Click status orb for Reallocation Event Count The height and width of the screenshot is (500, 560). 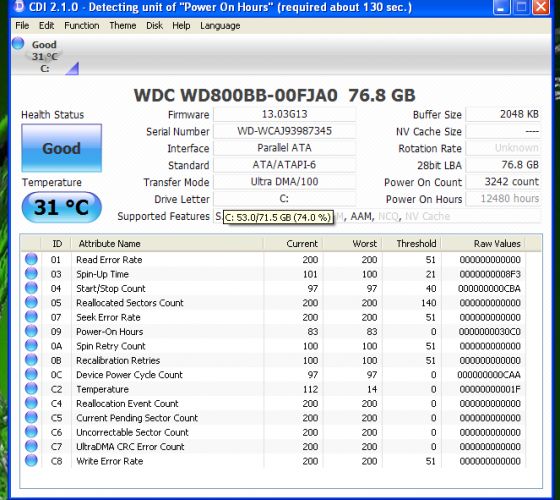(x=31, y=403)
